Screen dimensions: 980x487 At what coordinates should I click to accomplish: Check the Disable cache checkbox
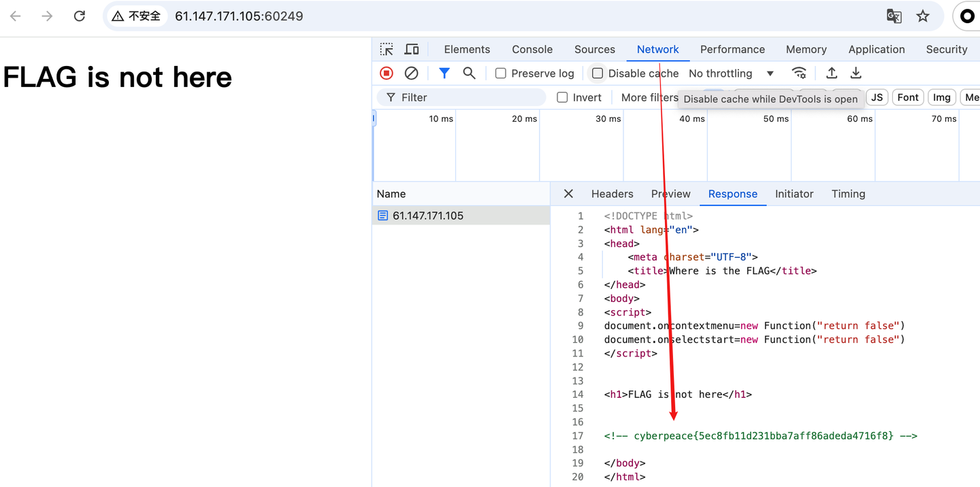pyautogui.click(x=598, y=73)
